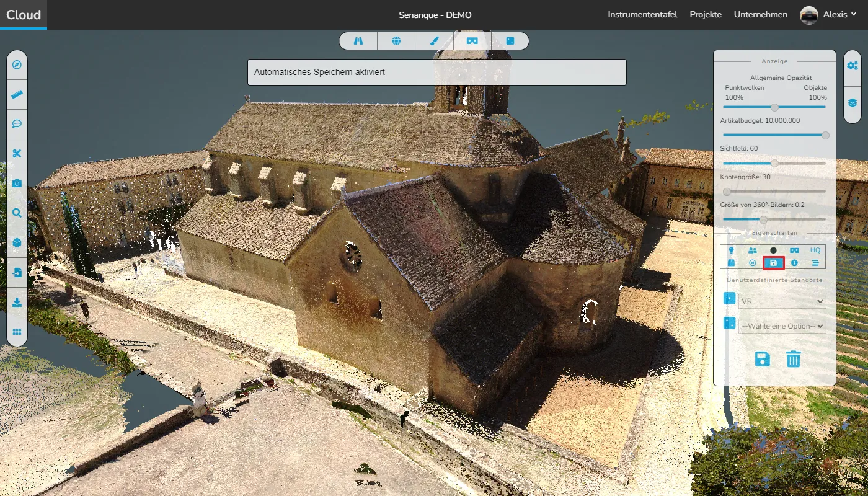The height and width of the screenshot is (496, 868).
Task: Go to Instrumententafel in the top menu
Action: [642, 15]
